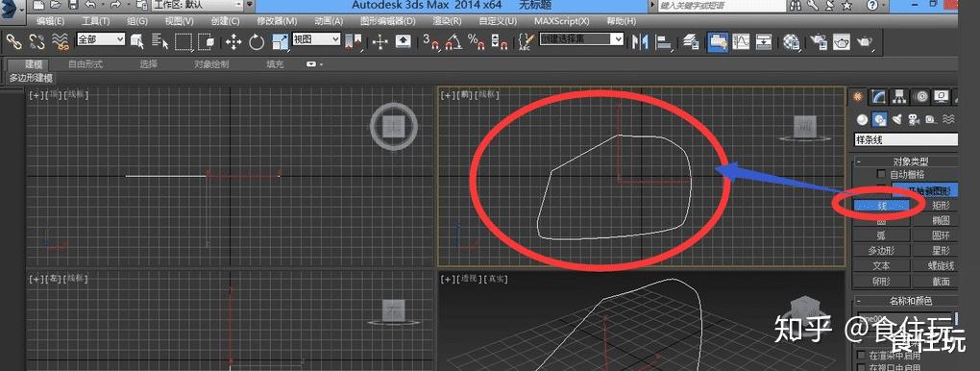The width and height of the screenshot is (980, 371).
Task: Click the 矩形 shape button
Action: point(941,205)
